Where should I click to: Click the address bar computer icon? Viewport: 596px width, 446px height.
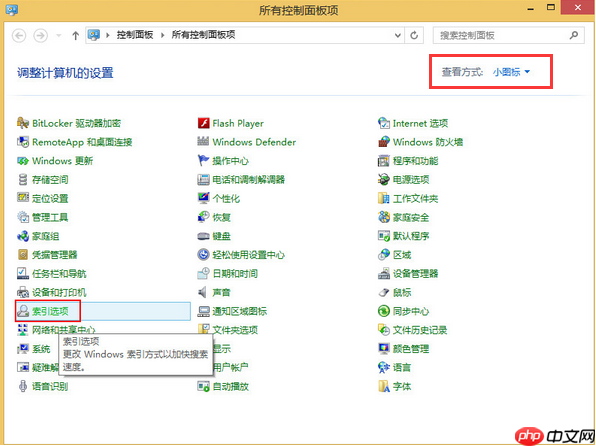coord(94,35)
